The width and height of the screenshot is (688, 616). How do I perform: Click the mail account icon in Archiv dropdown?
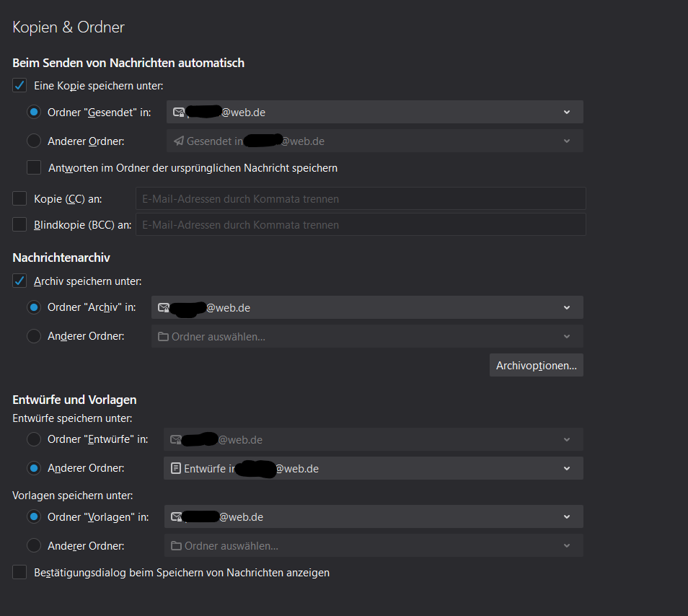point(164,307)
